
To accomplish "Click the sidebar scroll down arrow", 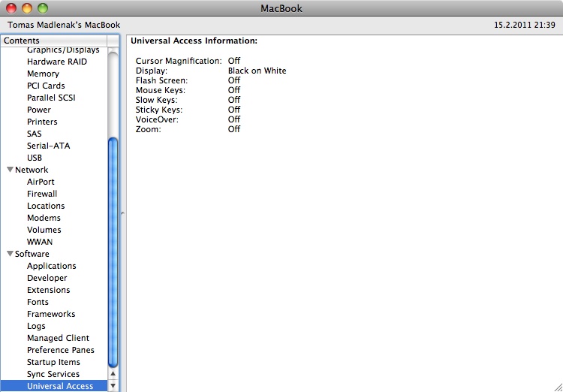I will pyautogui.click(x=113, y=386).
